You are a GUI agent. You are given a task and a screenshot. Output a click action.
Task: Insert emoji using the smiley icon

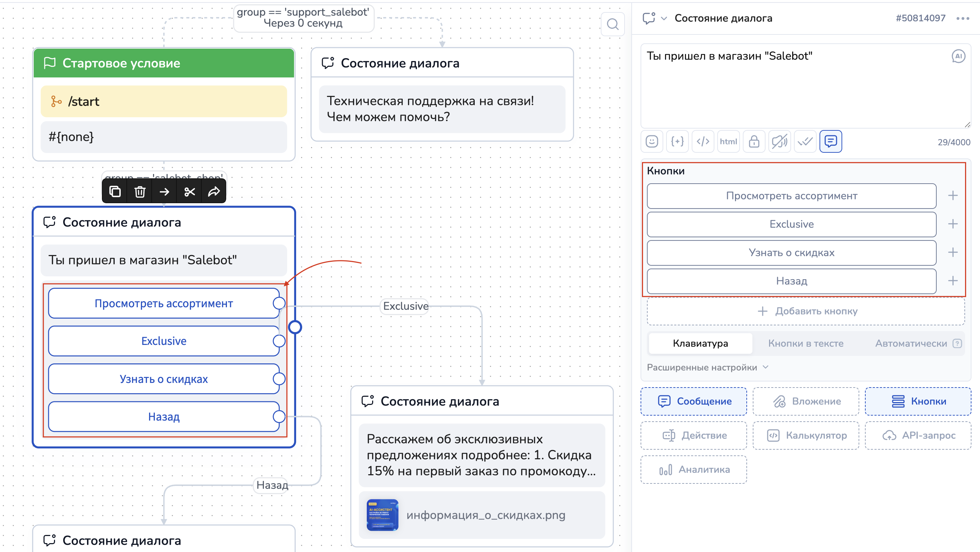tap(652, 142)
